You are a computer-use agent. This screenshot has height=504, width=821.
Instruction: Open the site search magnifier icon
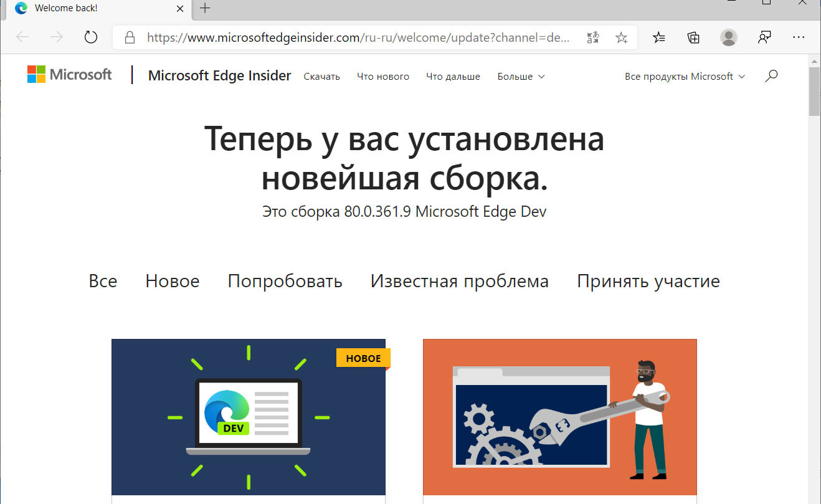pos(771,76)
